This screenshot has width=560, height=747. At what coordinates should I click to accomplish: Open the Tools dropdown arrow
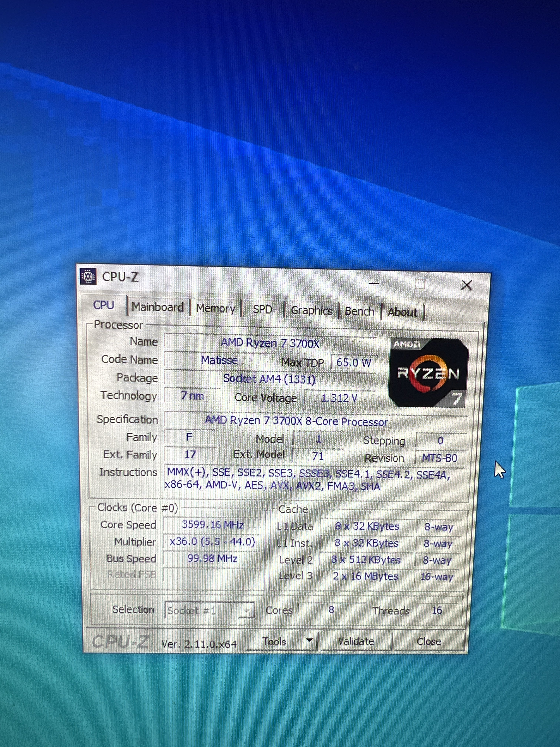pos(309,641)
